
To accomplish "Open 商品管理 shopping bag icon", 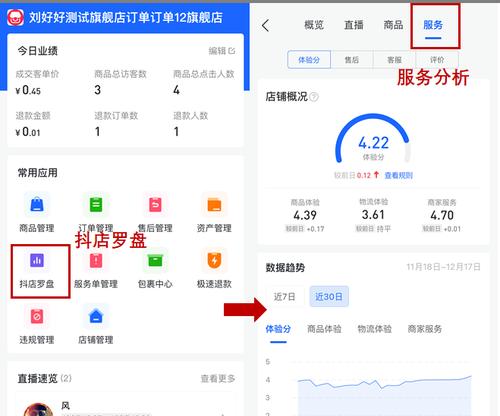I will tap(37, 204).
